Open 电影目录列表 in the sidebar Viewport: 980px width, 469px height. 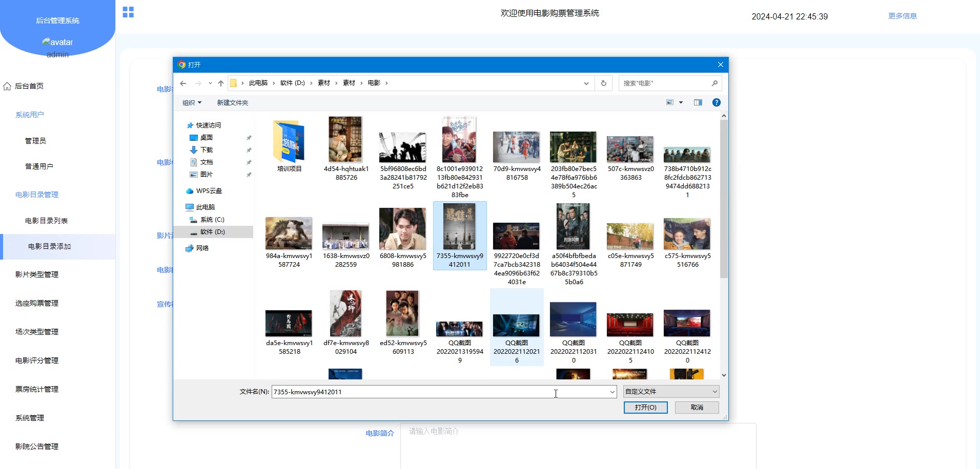[x=46, y=221]
